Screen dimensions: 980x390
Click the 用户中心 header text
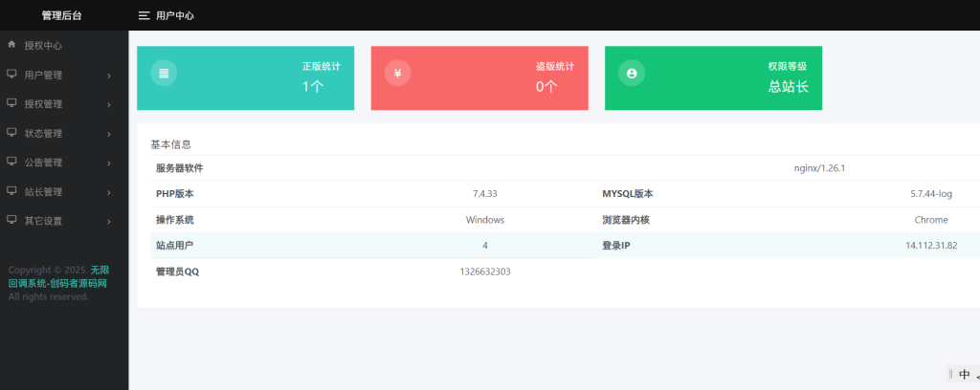pyautogui.click(x=175, y=15)
